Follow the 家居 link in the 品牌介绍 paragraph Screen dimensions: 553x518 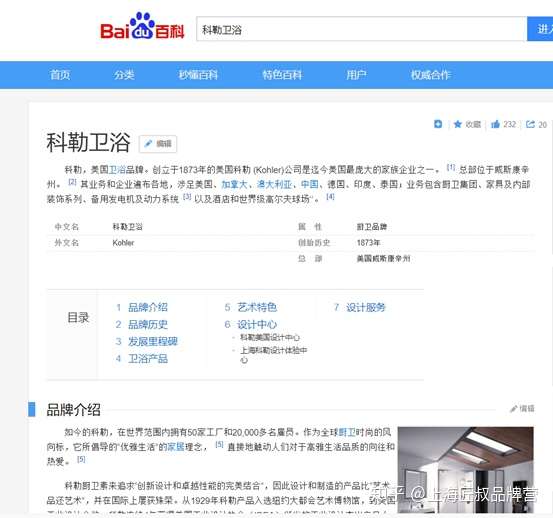pyautogui.click(x=176, y=447)
